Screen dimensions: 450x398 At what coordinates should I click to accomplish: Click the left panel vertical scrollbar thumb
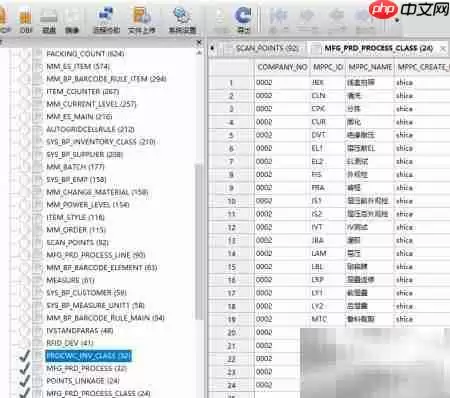point(199,242)
